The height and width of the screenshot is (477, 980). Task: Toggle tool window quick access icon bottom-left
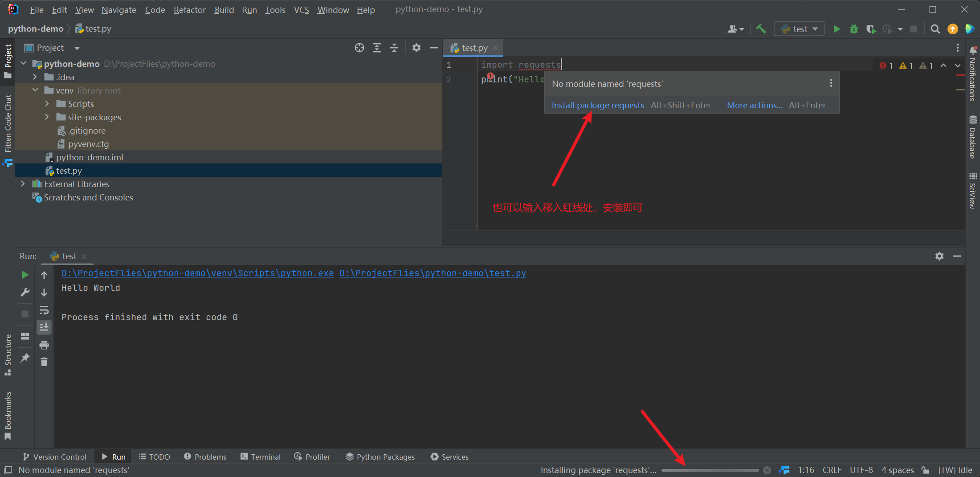click(8, 470)
